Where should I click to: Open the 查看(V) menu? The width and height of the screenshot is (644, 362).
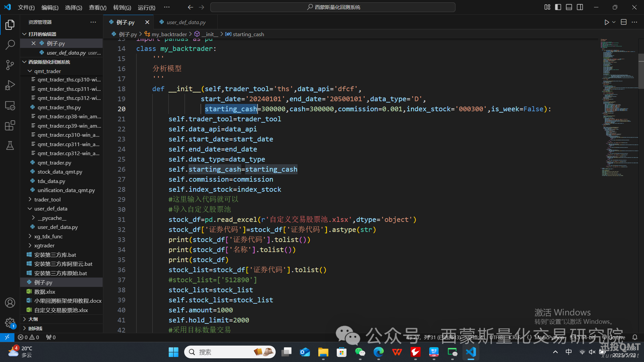point(98,7)
